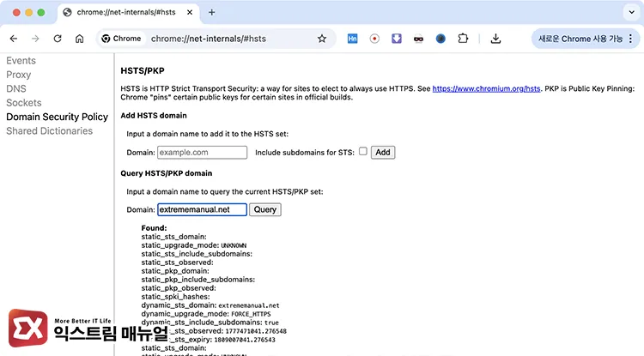Open the Home page icon
644x356 pixels.
(x=79, y=39)
